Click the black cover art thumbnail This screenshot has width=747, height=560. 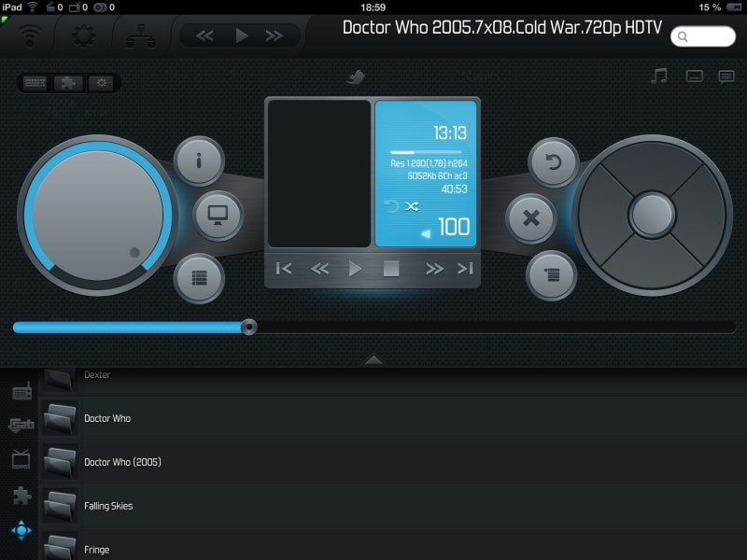[319, 174]
